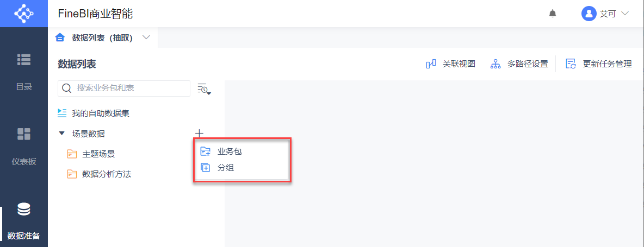
Task: Open the notification bell
Action: pyautogui.click(x=553, y=14)
